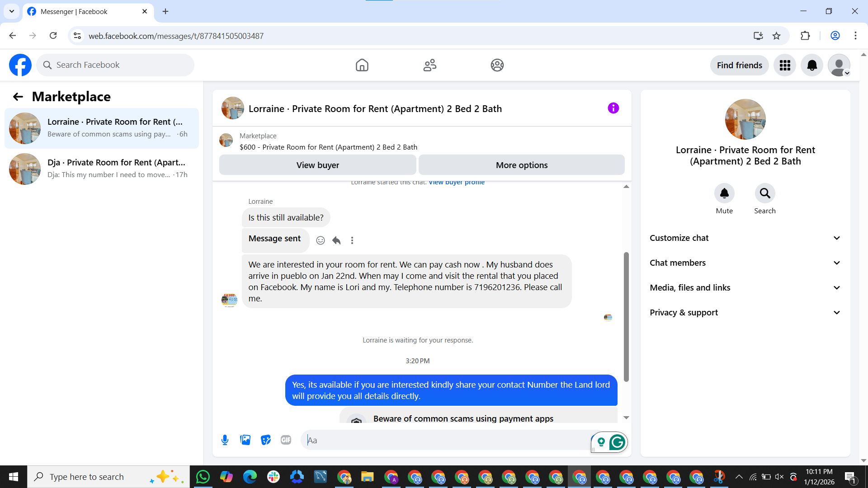The image size is (868, 488).
Task: Click the View buyer profile link
Action: (x=457, y=183)
